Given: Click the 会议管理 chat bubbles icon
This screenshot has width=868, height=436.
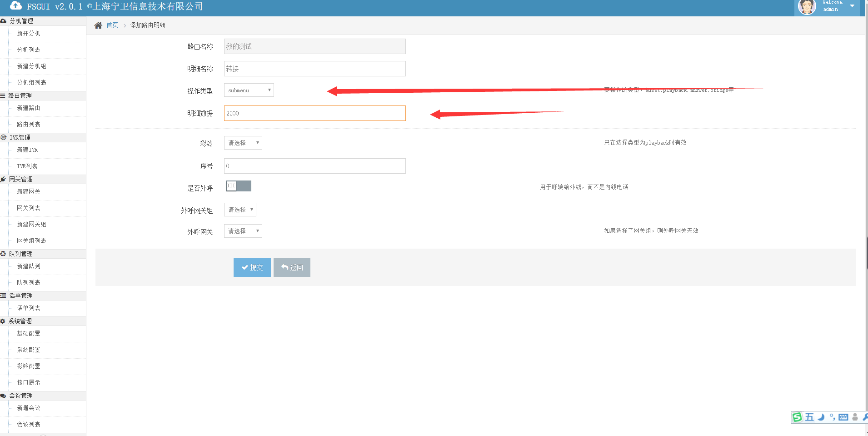Looking at the screenshot, I should pyautogui.click(x=3, y=396).
